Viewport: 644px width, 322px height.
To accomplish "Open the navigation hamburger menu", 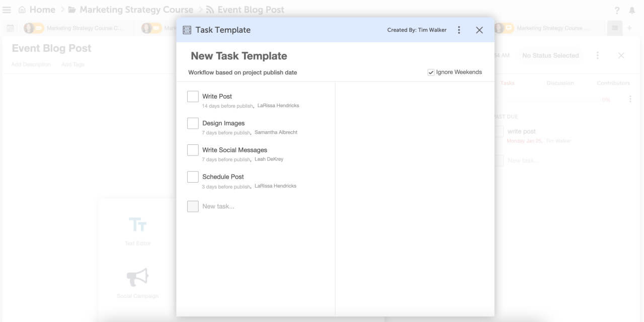I will pos(7,10).
